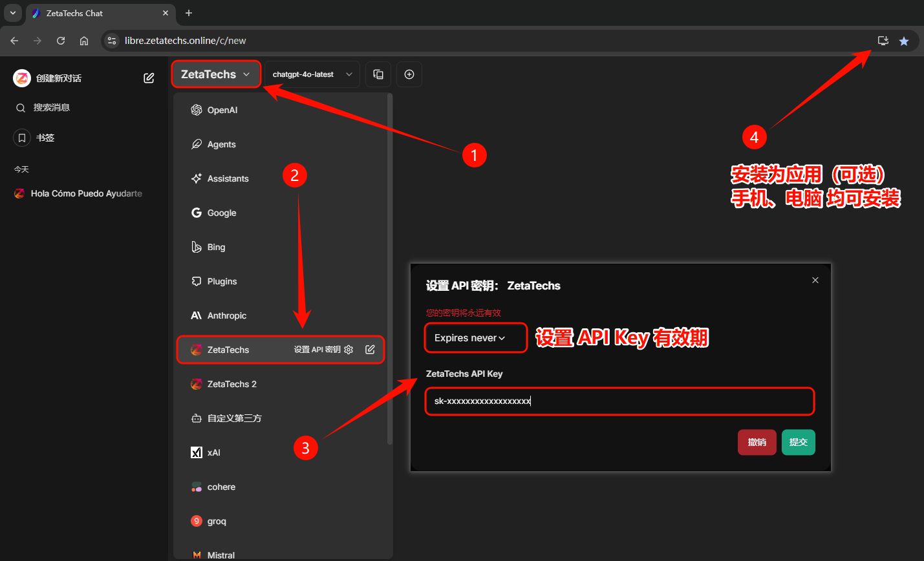Open a new browser tab
This screenshot has height=561, width=924.
(x=189, y=13)
